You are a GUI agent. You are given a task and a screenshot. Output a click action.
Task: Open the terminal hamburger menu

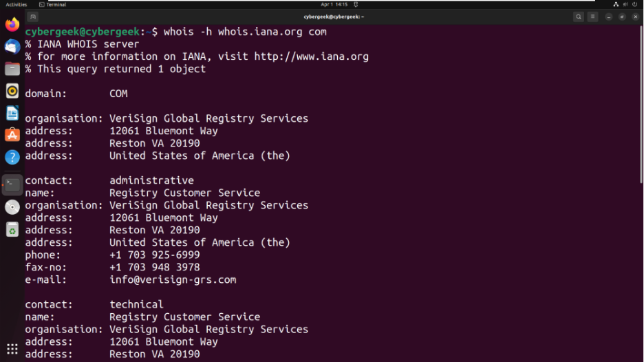[593, 17]
